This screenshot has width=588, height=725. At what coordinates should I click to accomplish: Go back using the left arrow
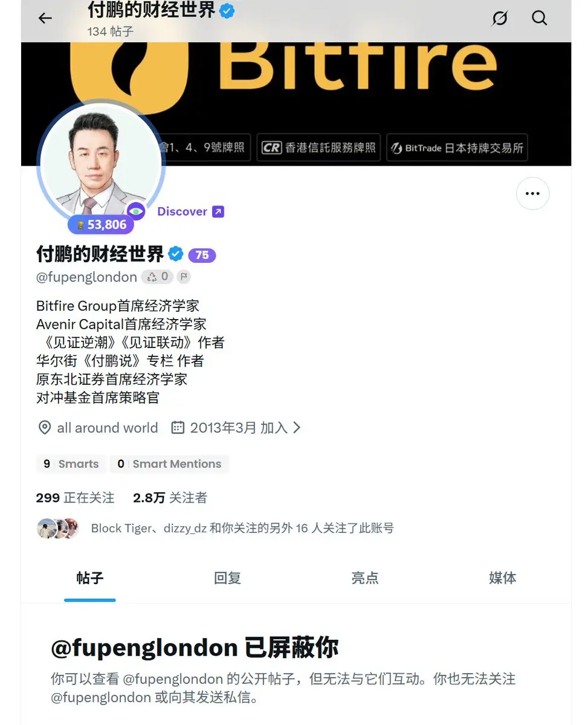point(45,18)
